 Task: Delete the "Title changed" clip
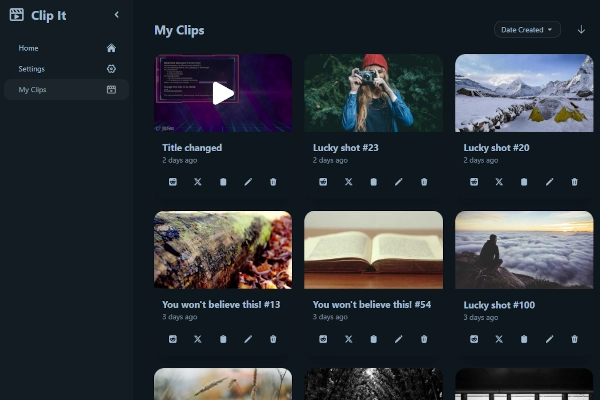pos(273,182)
